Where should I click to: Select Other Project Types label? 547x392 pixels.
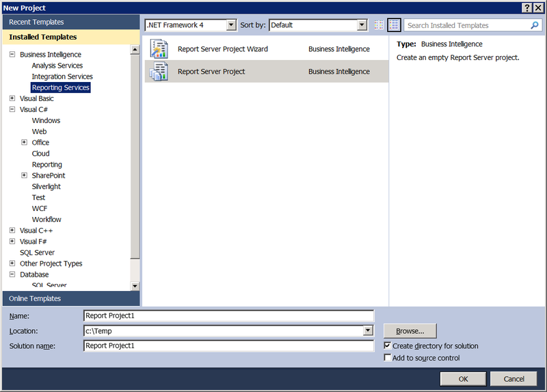point(51,264)
